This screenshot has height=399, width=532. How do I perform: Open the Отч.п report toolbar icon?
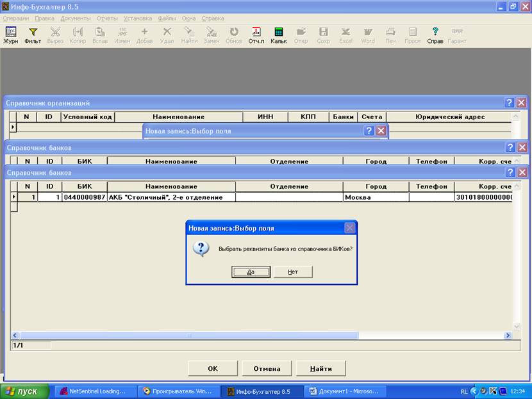point(256,35)
